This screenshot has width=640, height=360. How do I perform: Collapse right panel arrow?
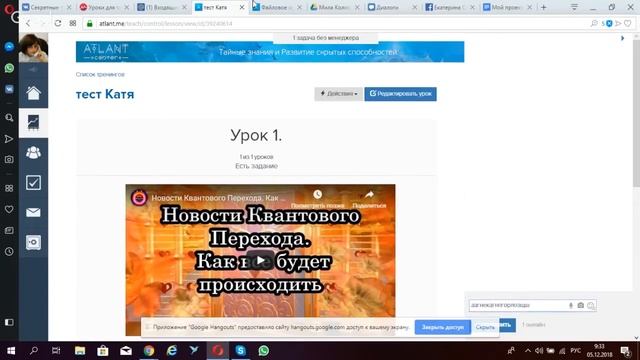tap(622, 38)
